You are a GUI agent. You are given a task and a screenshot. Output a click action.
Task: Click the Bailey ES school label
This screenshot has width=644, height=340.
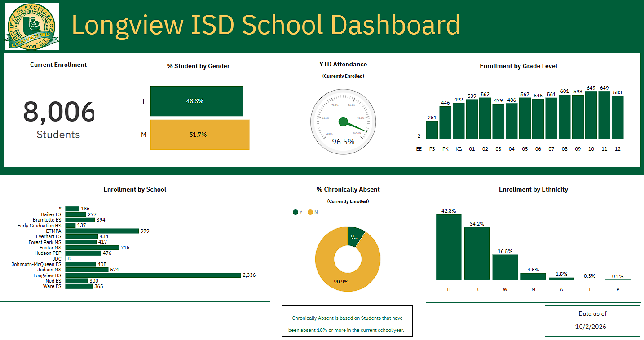click(x=51, y=214)
